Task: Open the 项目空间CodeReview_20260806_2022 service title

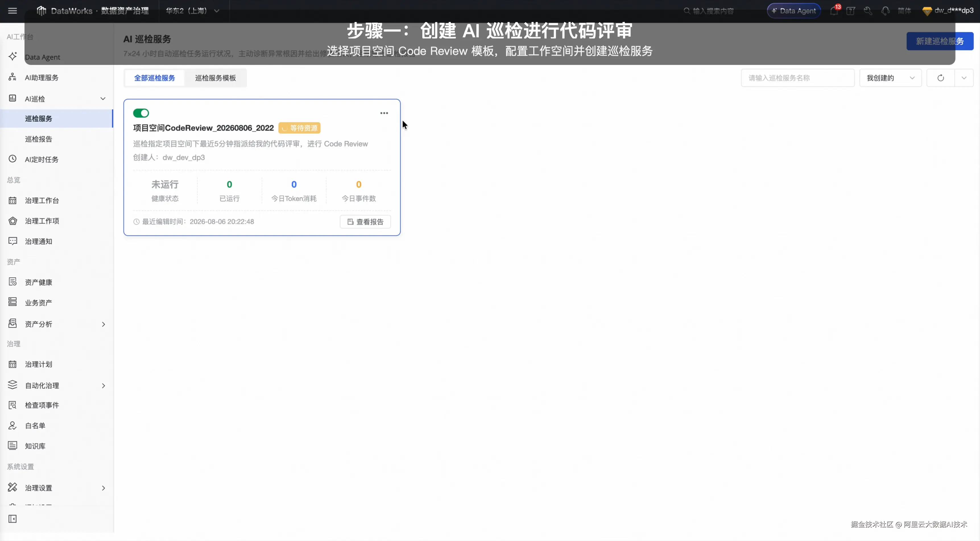Action: coord(204,128)
